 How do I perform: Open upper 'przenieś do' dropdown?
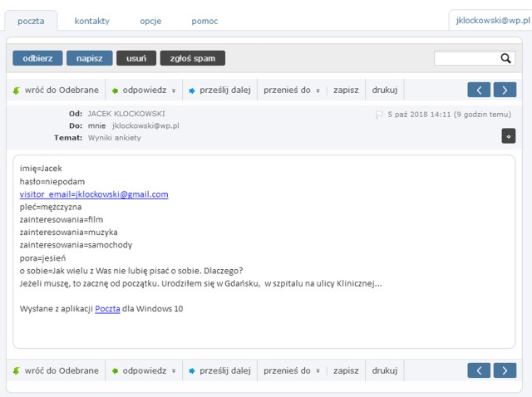(x=293, y=90)
